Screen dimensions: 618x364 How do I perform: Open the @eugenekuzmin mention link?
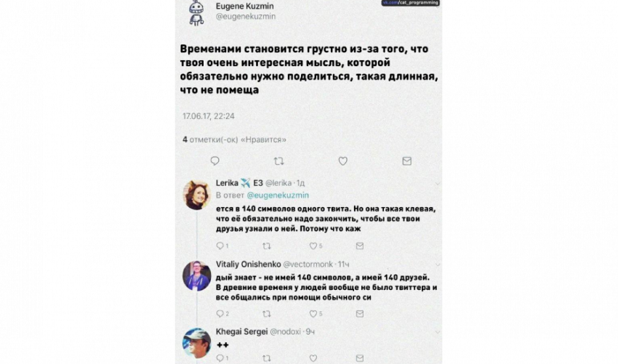pos(278,195)
